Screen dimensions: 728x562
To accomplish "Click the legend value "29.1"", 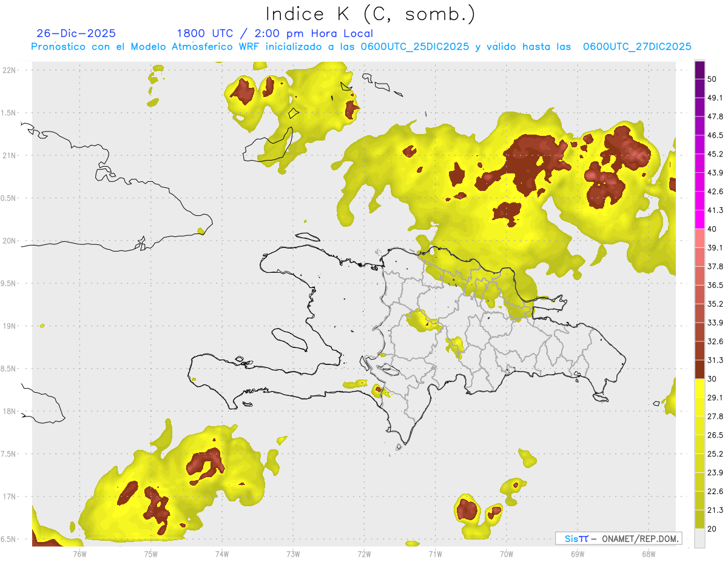I will tap(715, 398).
